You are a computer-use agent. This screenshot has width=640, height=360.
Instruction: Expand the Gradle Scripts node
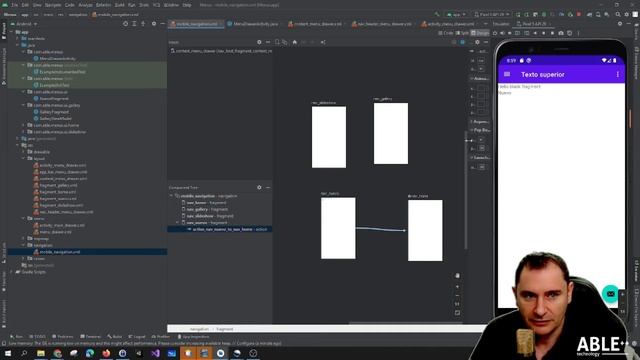point(12,272)
